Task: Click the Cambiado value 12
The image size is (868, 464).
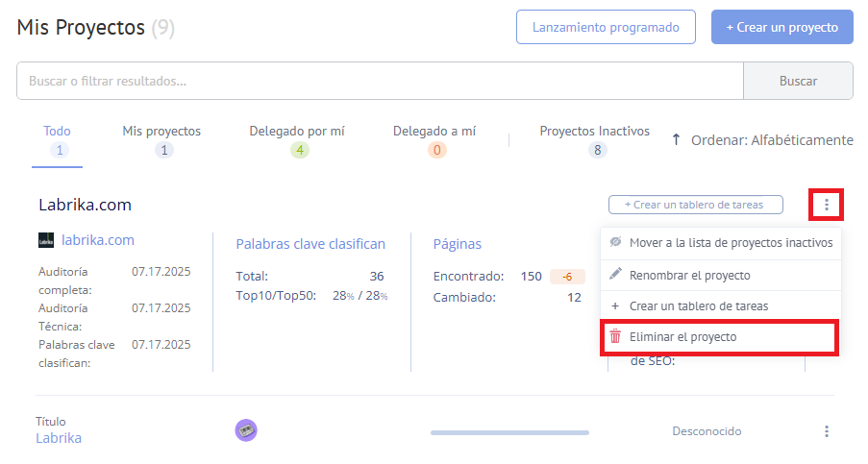Action: pos(574,298)
